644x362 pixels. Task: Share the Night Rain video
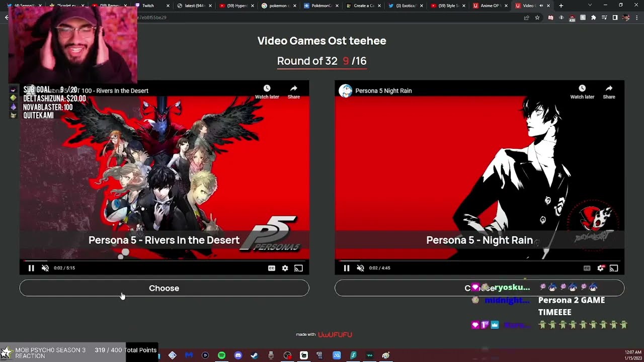click(x=609, y=92)
